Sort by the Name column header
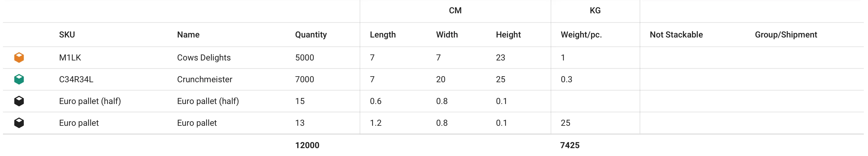 point(188,35)
